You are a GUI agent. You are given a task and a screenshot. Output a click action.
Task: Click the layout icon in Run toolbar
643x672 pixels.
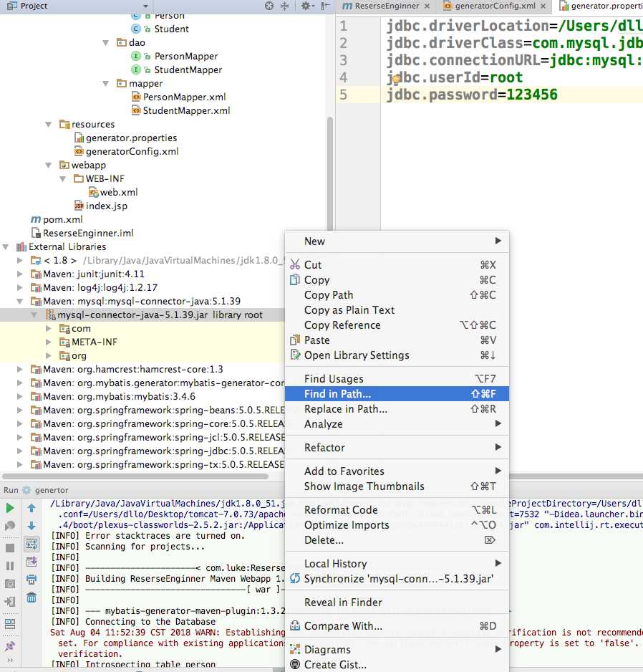coord(10,624)
